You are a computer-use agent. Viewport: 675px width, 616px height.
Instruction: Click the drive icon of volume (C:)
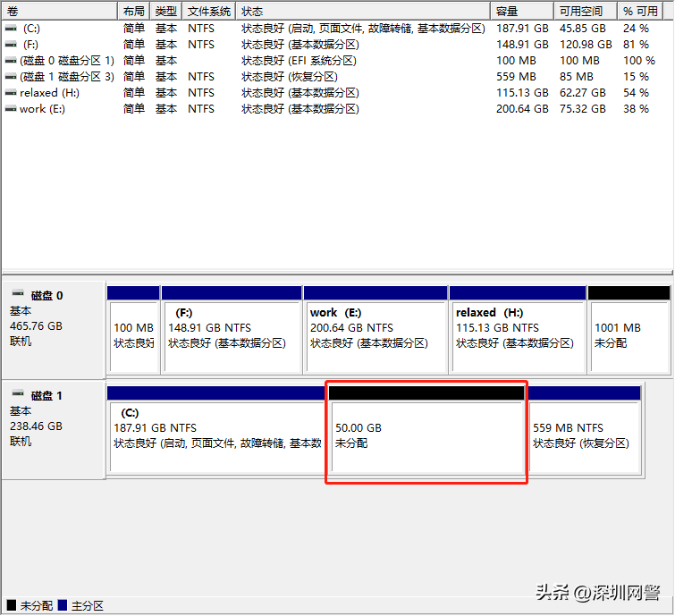point(11,29)
